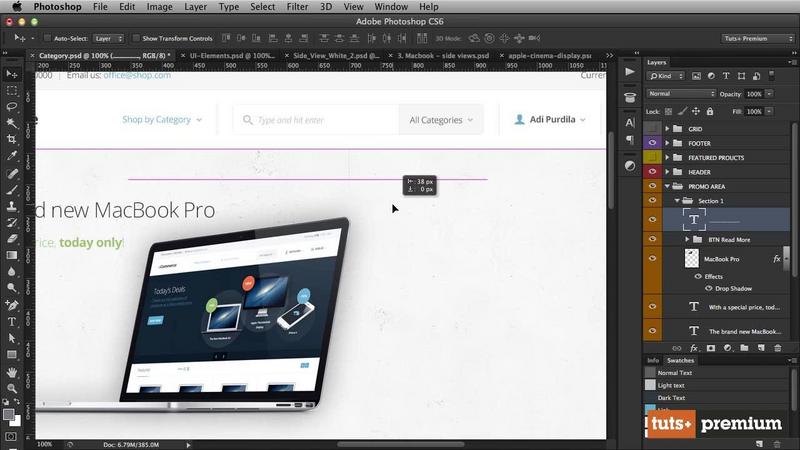Open the Photoshop application menu
Image resolution: width=800 pixels, height=450 pixels.
point(57,7)
